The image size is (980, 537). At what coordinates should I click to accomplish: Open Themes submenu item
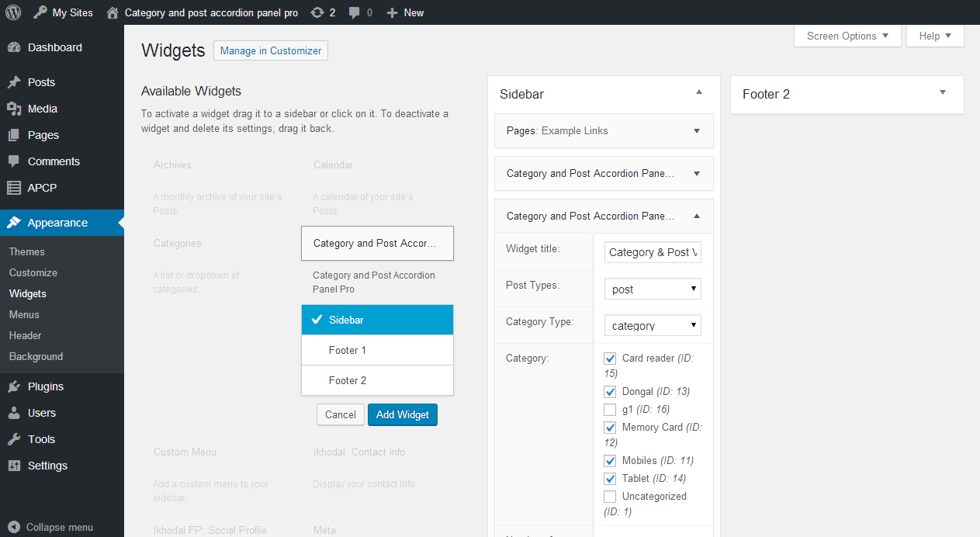click(x=27, y=251)
